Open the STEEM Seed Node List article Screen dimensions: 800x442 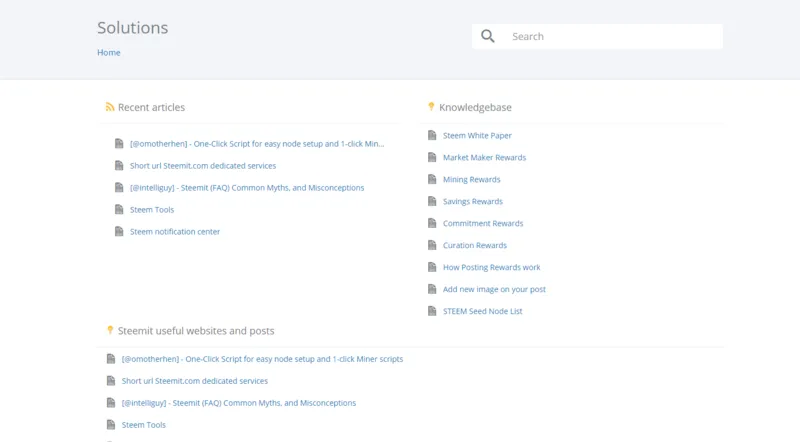[483, 311]
